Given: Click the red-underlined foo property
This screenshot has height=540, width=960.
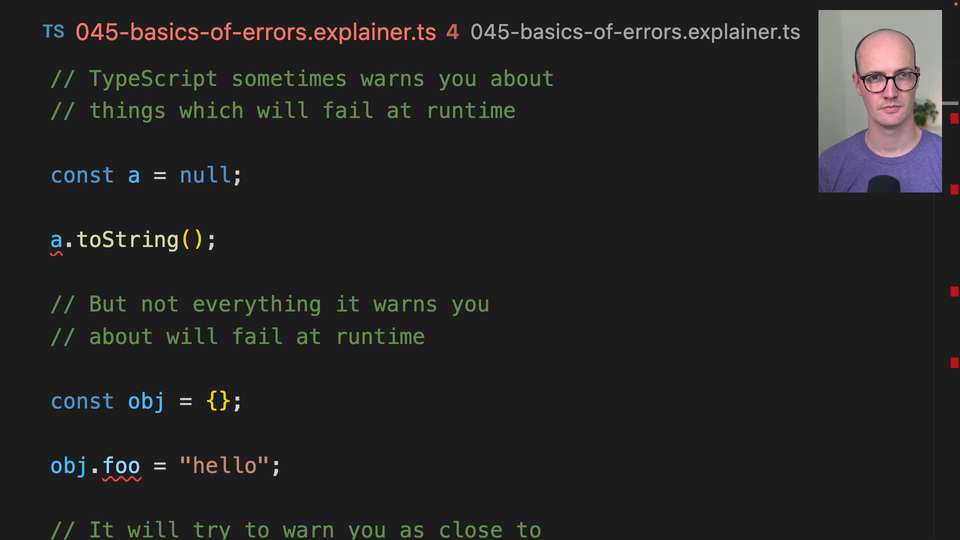Looking at the screenshot, I should [122, 466].
